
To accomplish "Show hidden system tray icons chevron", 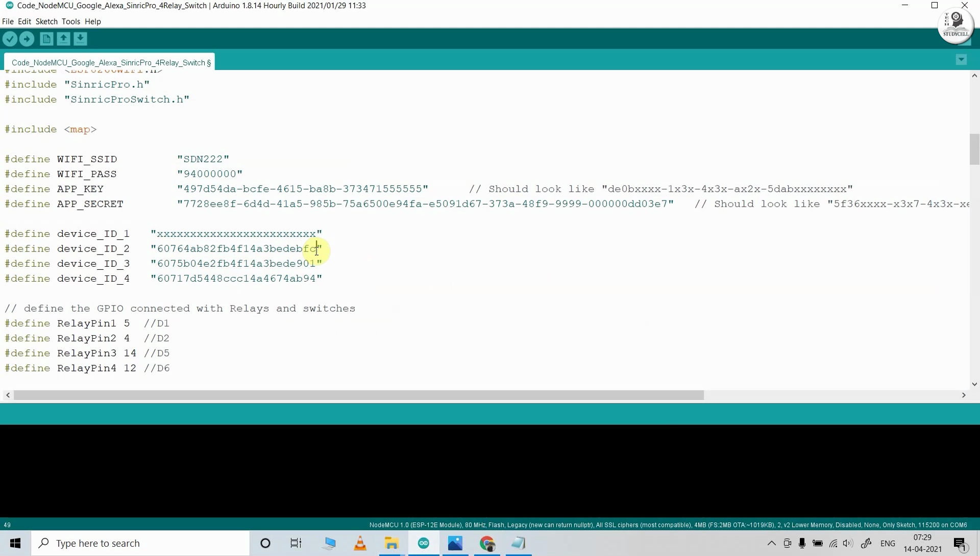I will (x=771, y=543).
